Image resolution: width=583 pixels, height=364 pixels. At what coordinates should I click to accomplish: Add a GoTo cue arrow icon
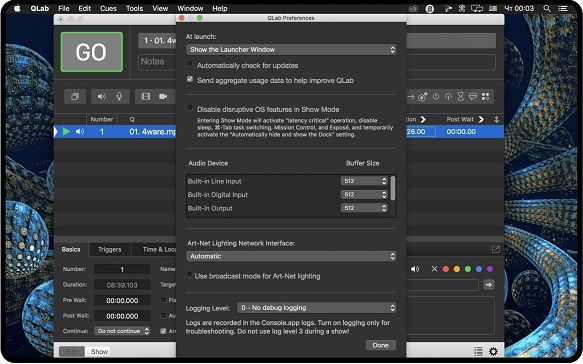coord(410,97)
